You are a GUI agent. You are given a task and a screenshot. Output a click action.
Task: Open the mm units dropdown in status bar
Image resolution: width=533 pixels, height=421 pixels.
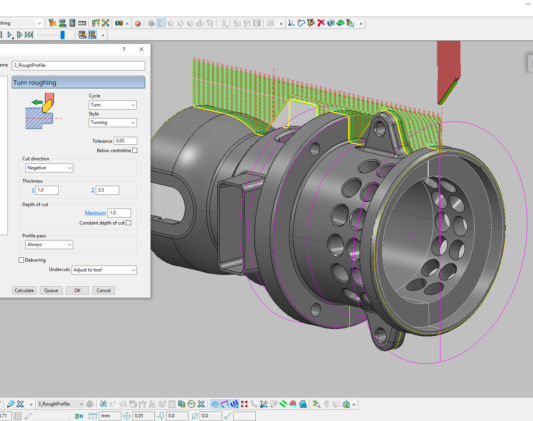click(x=110, y=416)
